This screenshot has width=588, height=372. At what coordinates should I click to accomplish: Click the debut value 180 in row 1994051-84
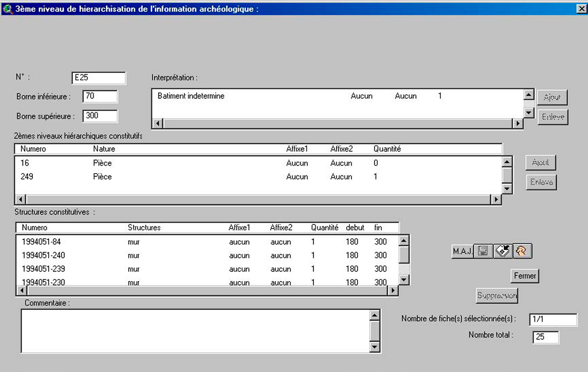pyautogui.click(x=352, y=241)
